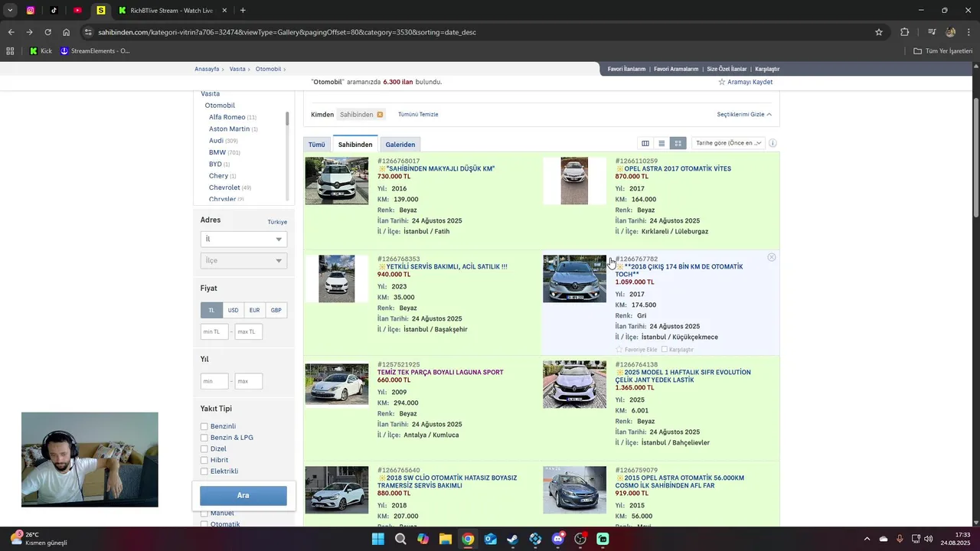This screenshot has height=551, width=980.
Task: Check the Dizel fuel type box
Action: tap(204, 449)
